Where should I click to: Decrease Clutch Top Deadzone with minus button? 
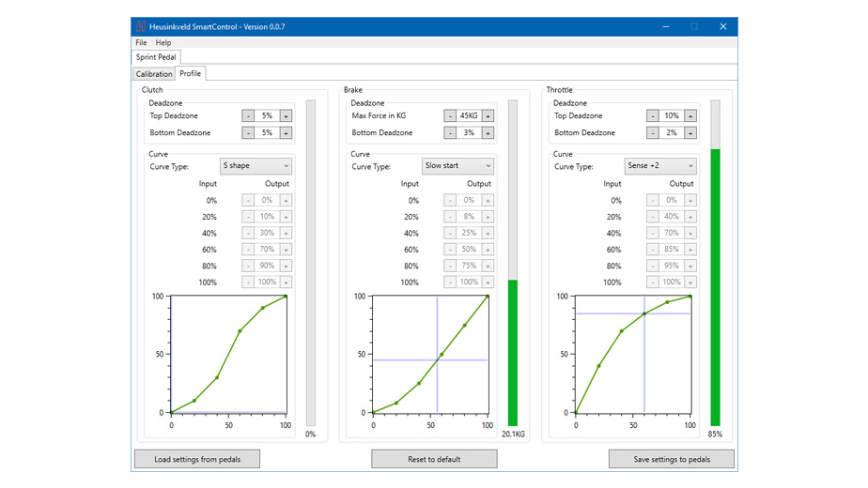point(248,116)
